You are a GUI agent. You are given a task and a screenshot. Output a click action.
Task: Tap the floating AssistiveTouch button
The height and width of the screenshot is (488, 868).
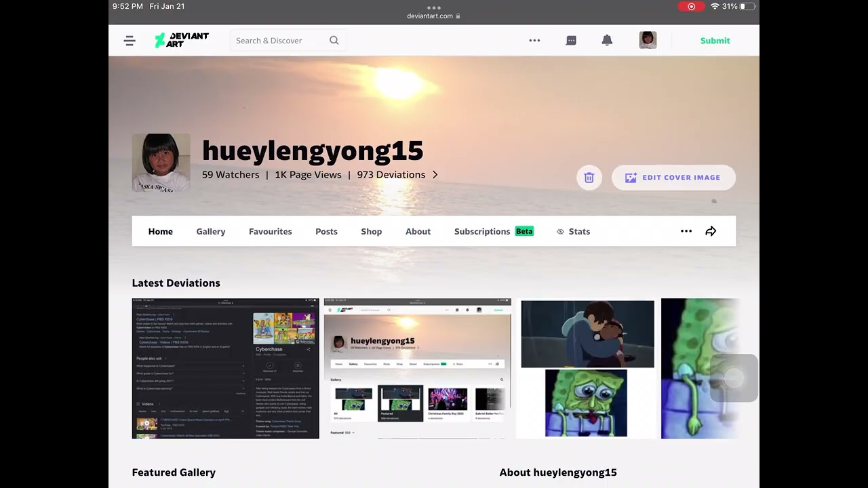pos(734,378)
